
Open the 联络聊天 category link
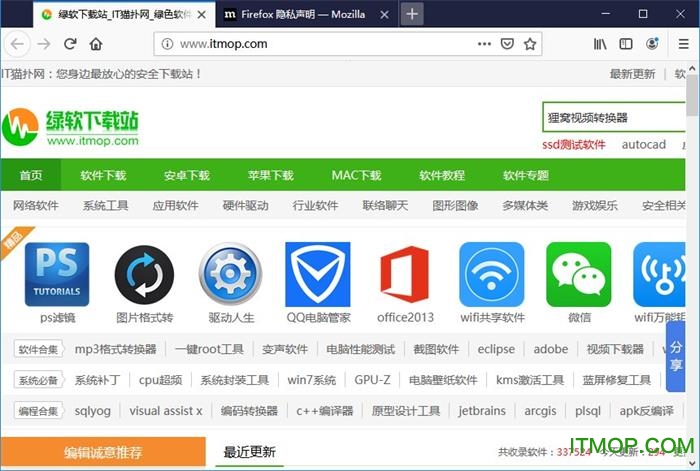[385, 205]
